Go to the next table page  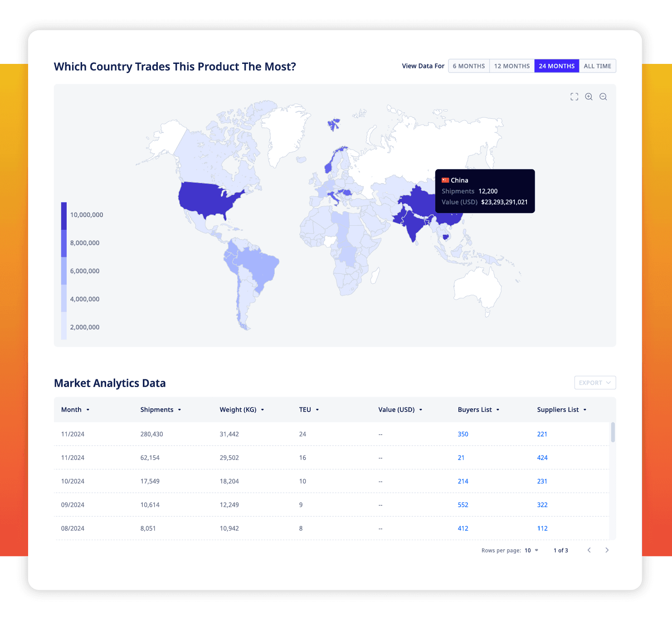pyautogui.click(x=607, y=550)
